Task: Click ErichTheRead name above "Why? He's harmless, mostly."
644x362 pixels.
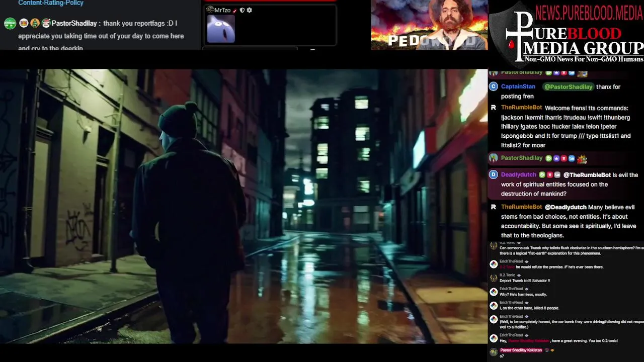Action: click(511, 289)
